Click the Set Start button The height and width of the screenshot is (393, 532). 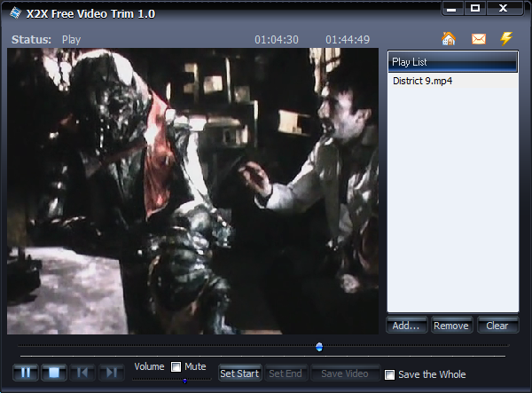point(239,373)
